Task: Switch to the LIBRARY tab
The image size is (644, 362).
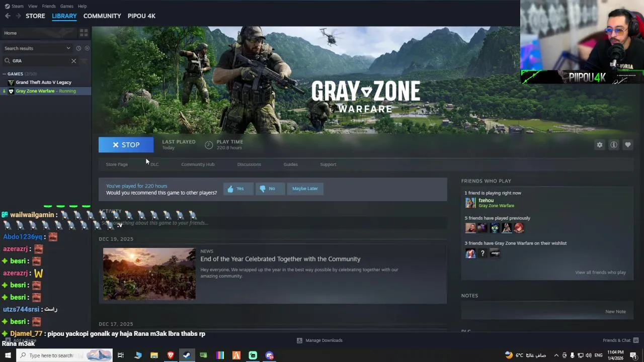Action: 64,16
